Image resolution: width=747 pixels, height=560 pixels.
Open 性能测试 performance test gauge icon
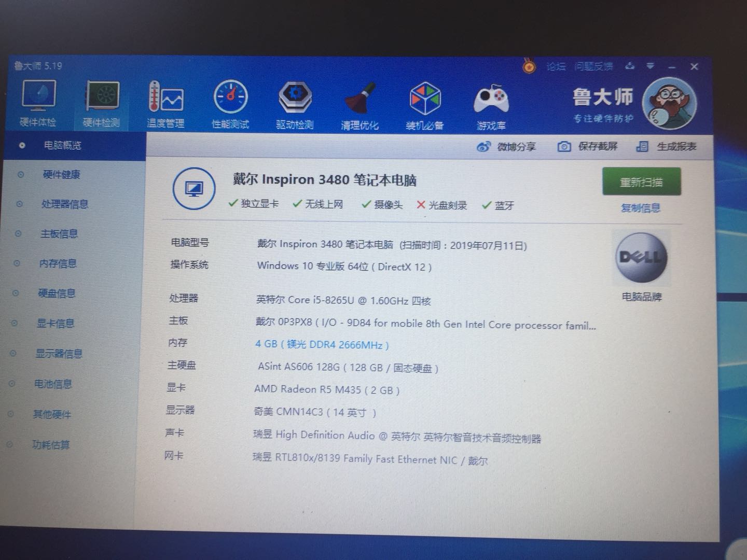click(230, 105)
